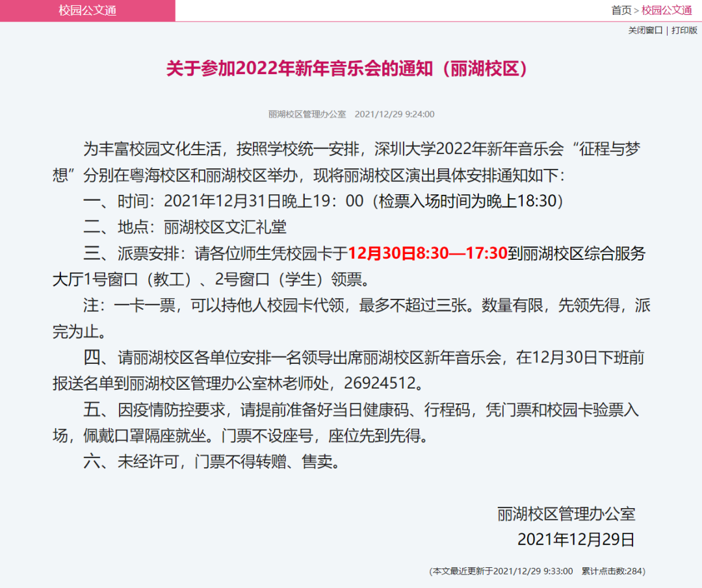702x588 pixels.
Task: Click the last updated text 2021/12/29 9:33:00
Action: tap(533, 571)
